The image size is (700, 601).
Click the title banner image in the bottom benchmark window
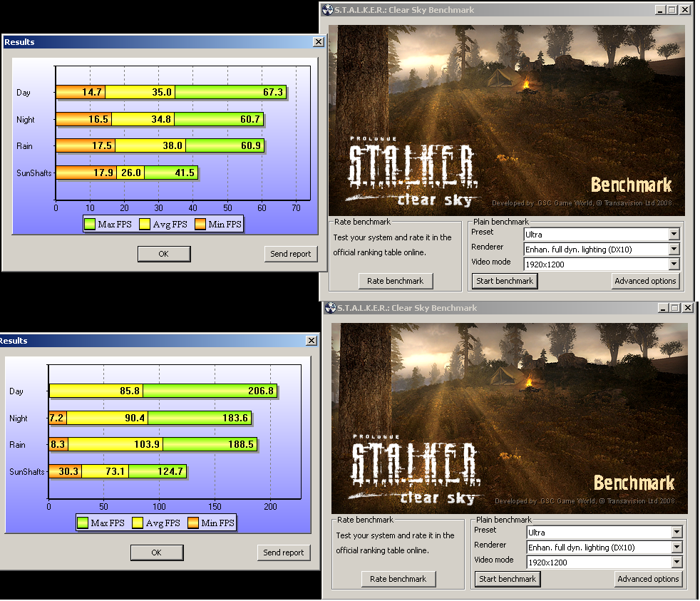(510, 418)
